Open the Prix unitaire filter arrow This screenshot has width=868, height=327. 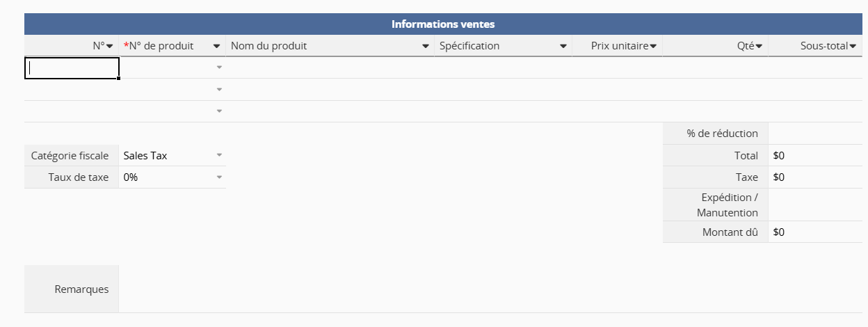(x=653, y=47)
